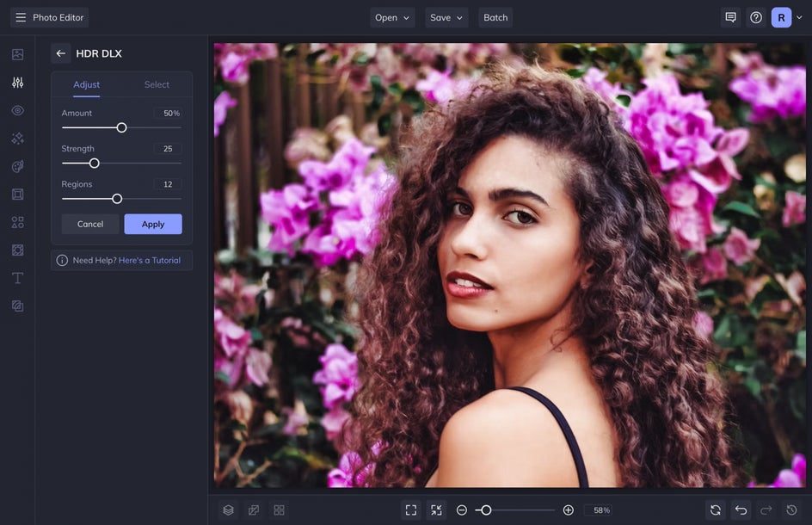This screenshot has height=525, width=812.
Task: Expand the account dropdown chevron
Action: click(x=800, y=17)
